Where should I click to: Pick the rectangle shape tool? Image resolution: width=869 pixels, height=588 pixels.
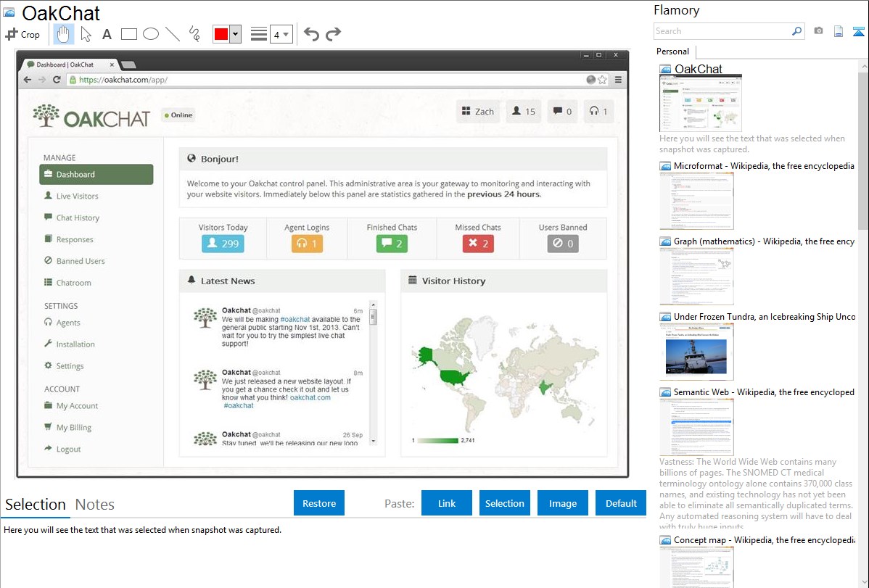[128, 34]
